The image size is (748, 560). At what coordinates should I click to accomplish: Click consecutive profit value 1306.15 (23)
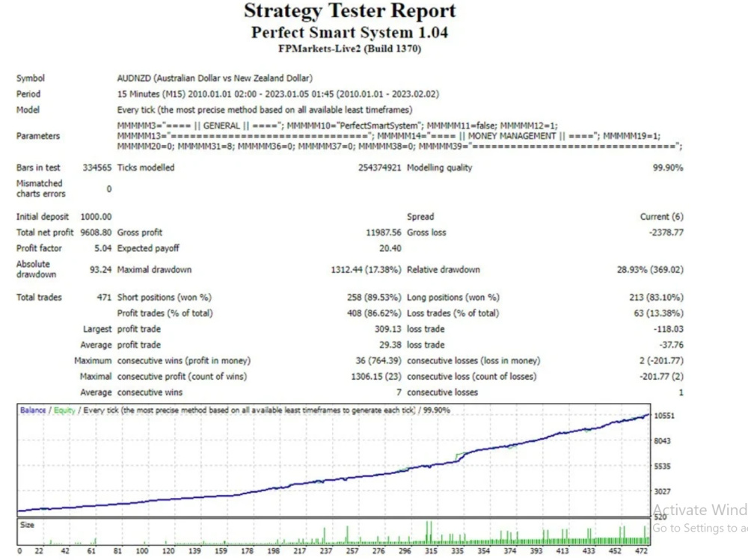click(376, 376)
